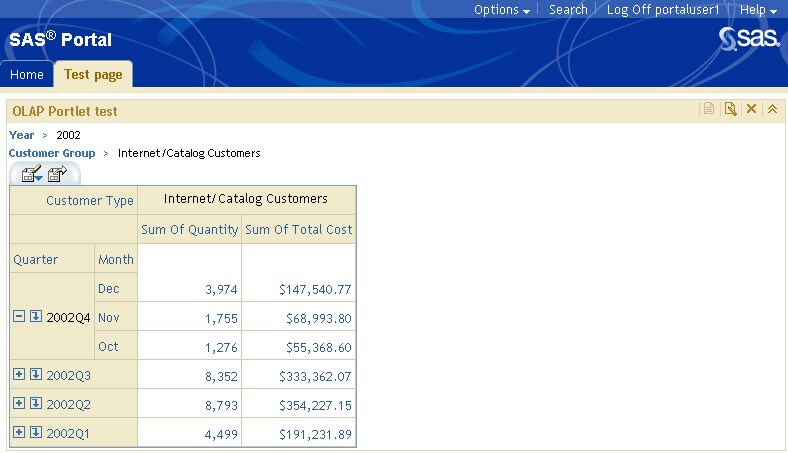Log Off portaluser1
The image size is (788, 453).
(663, 10)
